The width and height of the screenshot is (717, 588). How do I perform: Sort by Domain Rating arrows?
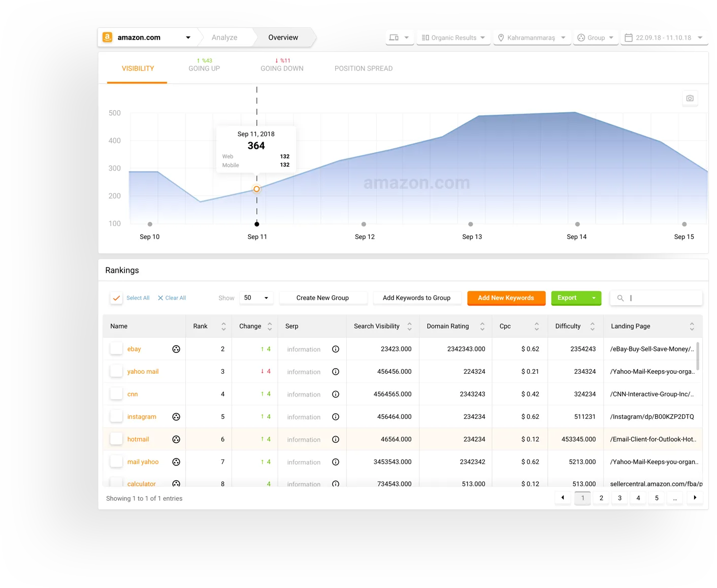(482, 326)
